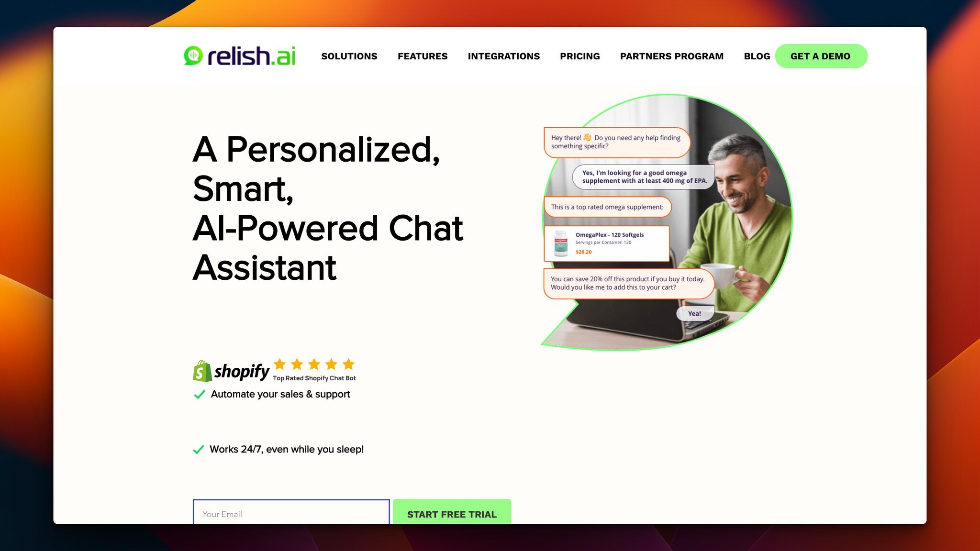980x551 pixels.
Task: Click the green checkmark next to automate sales
Action: [x=199, y=394]
